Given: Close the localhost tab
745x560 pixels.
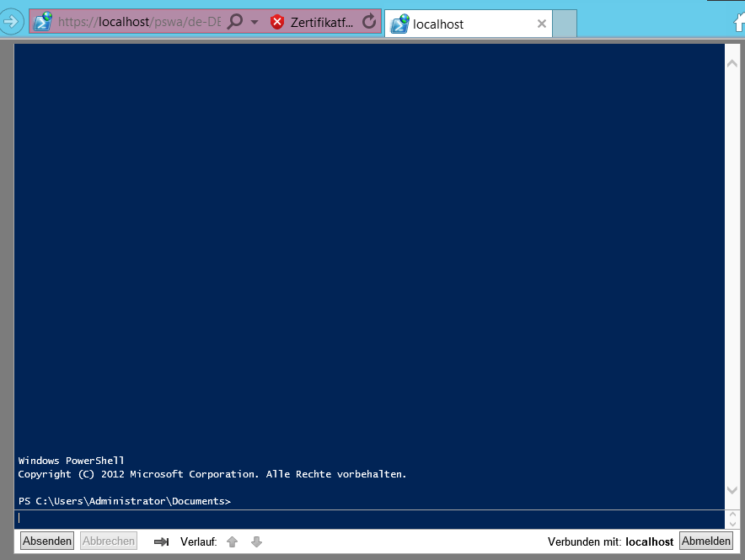Looking at the screenshot, I should [x=542, y=24].
